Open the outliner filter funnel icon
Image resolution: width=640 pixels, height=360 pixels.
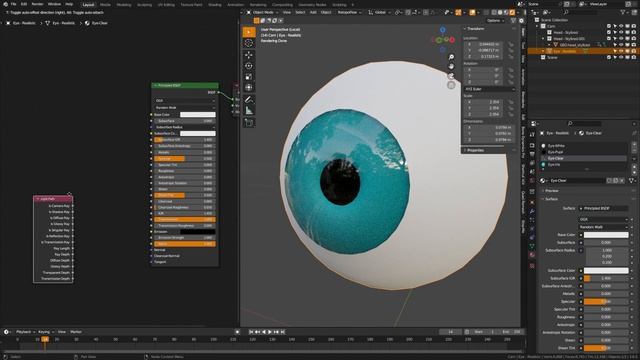pos(623,12)
